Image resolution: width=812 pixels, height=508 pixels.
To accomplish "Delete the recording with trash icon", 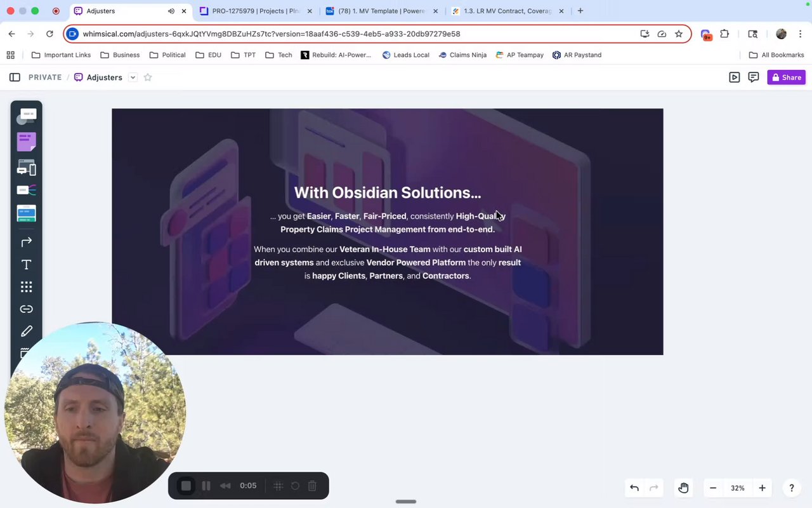I will pos(312,486).
